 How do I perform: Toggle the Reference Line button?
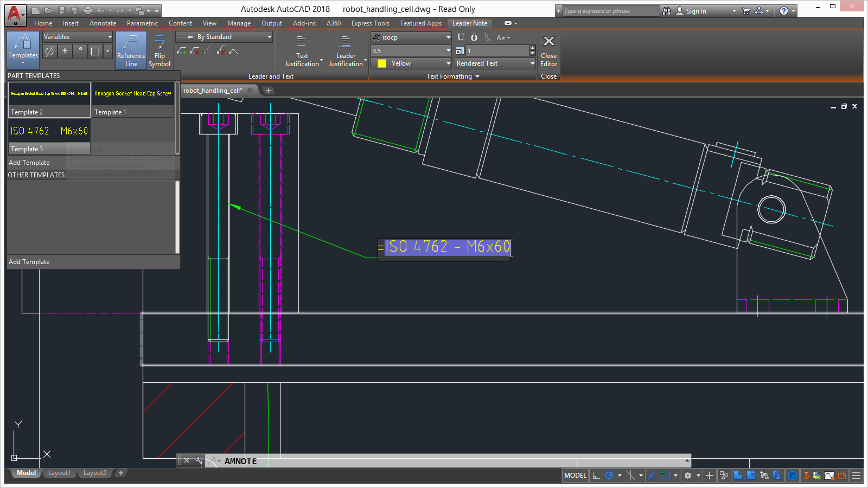[x=131, y=50]
